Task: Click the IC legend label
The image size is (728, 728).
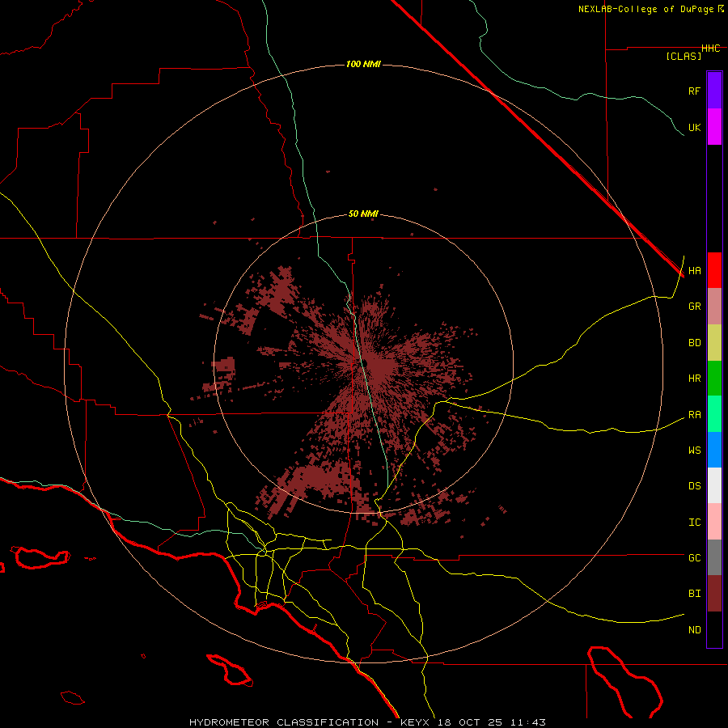Action: click(694, 522)
